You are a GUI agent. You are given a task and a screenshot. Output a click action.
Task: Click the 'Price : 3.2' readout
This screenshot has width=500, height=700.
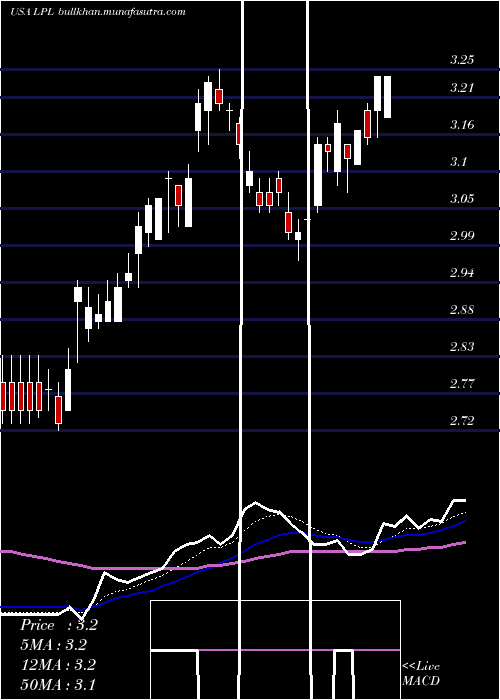click(58, 625)
